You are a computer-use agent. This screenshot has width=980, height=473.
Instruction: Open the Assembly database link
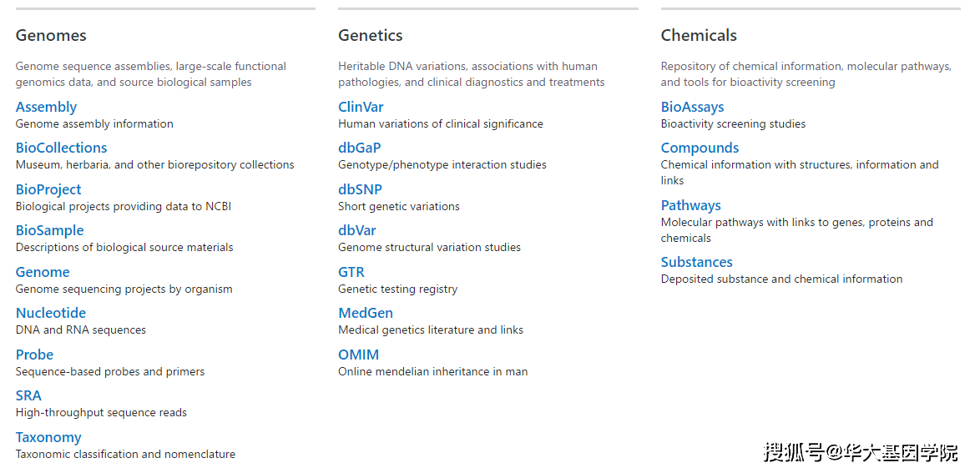[x=46, y=108]
